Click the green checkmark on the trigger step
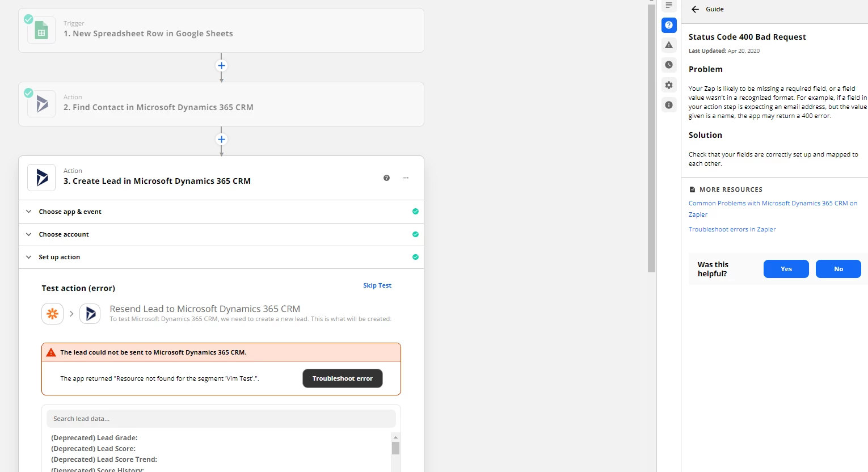Image resolution: width=868 pixels, height=472 pixels. [x=27, y=19]
